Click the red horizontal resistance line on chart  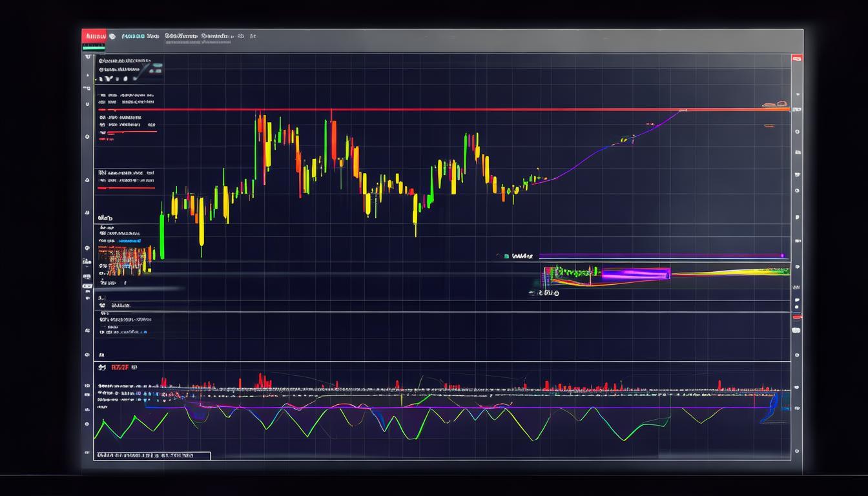click(452, 110)
